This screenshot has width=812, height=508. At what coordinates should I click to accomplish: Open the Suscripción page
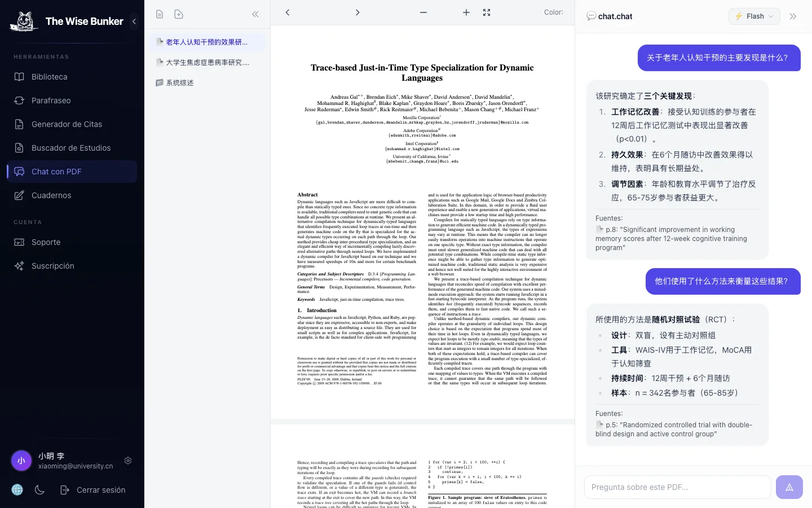52,266
